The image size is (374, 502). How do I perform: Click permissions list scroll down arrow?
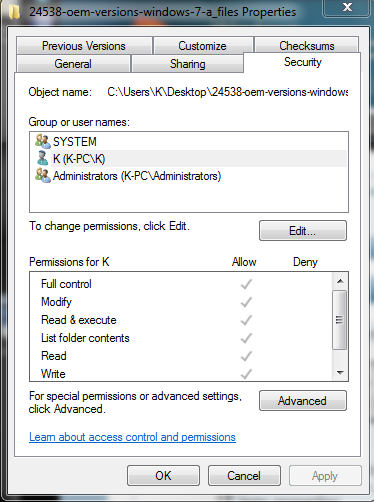[x=340, y=372]
